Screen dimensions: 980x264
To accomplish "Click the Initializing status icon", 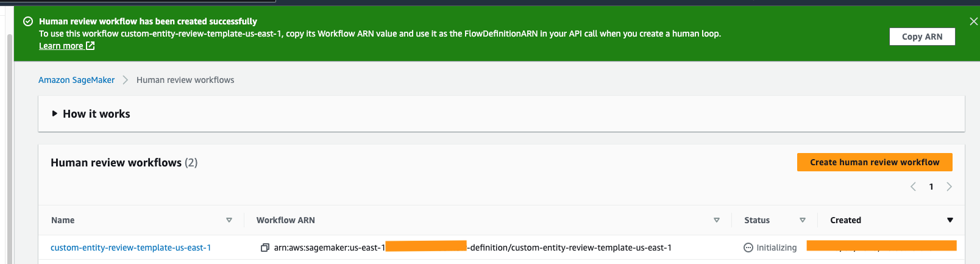I will (748, 248).
